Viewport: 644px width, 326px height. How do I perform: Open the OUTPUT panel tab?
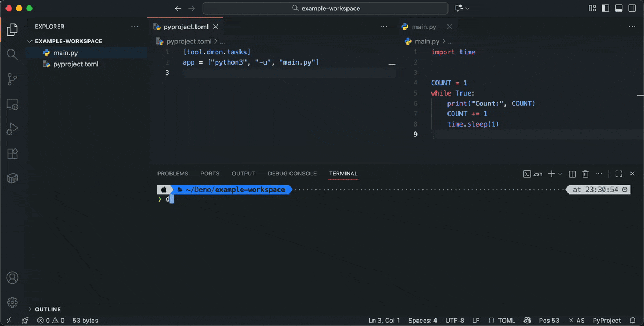pyautogui.click(x=244, y=174)
